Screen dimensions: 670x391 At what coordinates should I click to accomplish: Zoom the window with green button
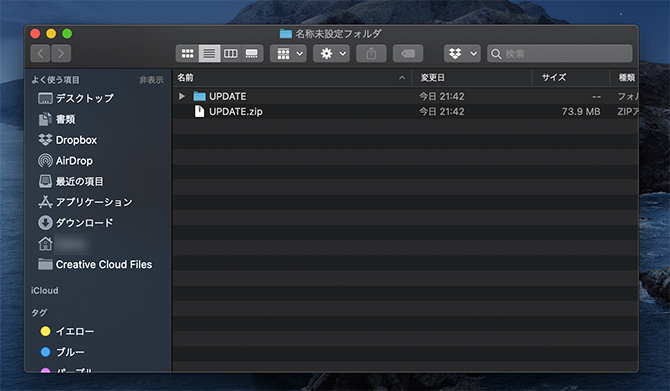67,33
